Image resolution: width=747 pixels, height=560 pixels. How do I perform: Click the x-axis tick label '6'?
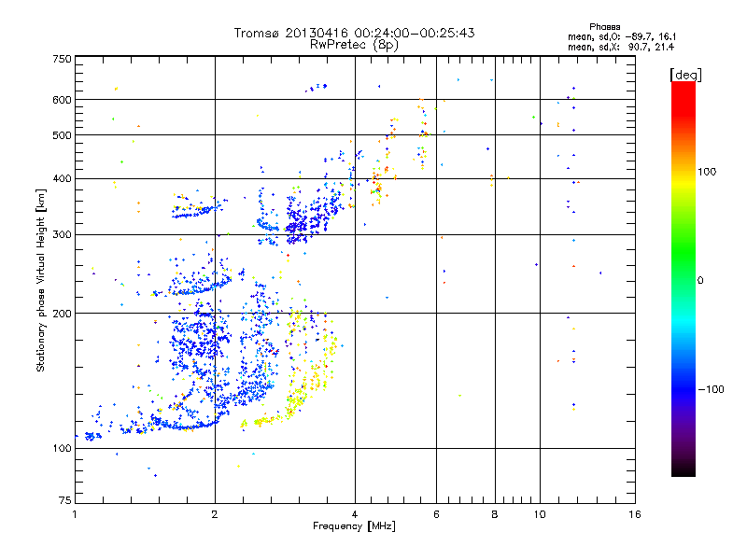coord(436,514)
